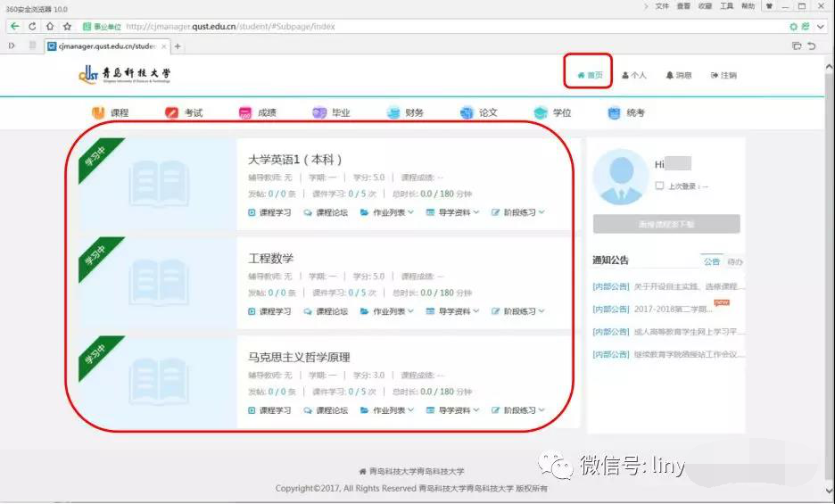The height and width of the screenshot is (504, 835).
Task: Open the 课程 (Courses) category icon
Action: (x=99, y=112)
